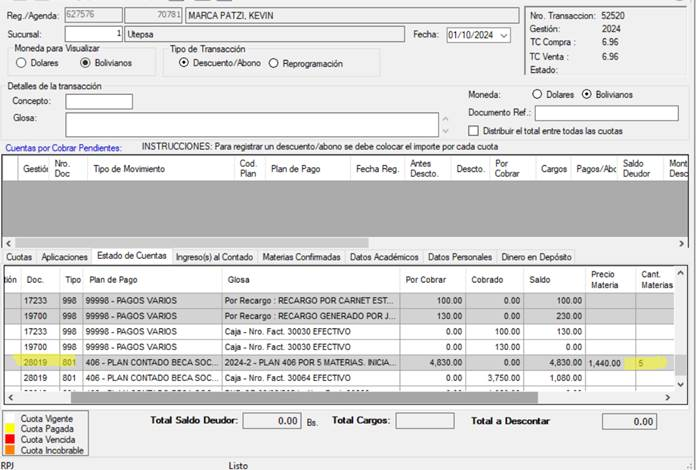
Task: Switch to the Aplicaciones tab
Action: coord(64,257)
